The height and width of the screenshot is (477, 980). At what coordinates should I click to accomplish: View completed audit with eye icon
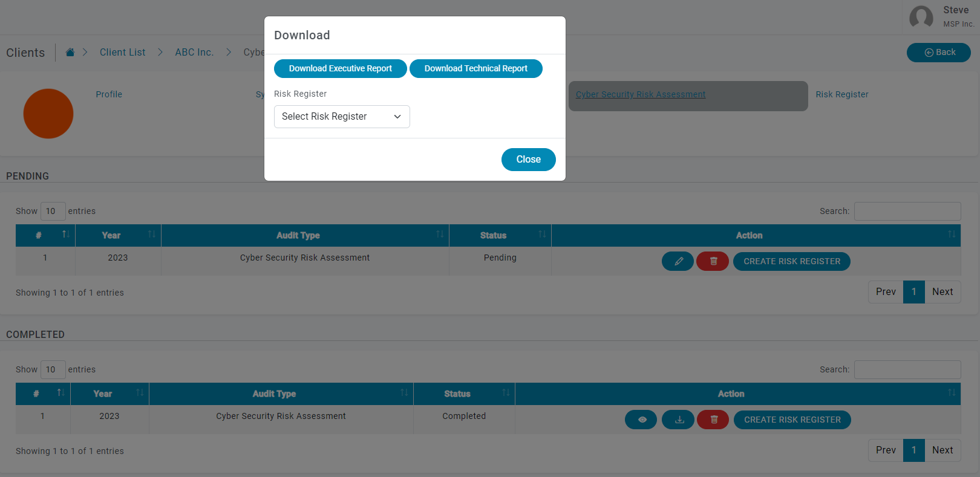click(641, 420)
